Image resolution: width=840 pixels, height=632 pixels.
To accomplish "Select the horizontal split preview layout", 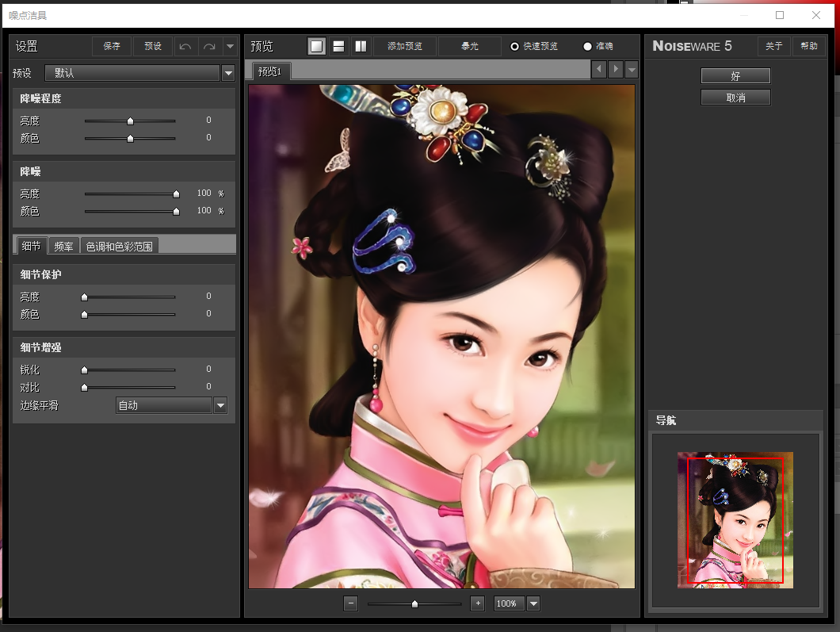I will [x=338, y=46].
